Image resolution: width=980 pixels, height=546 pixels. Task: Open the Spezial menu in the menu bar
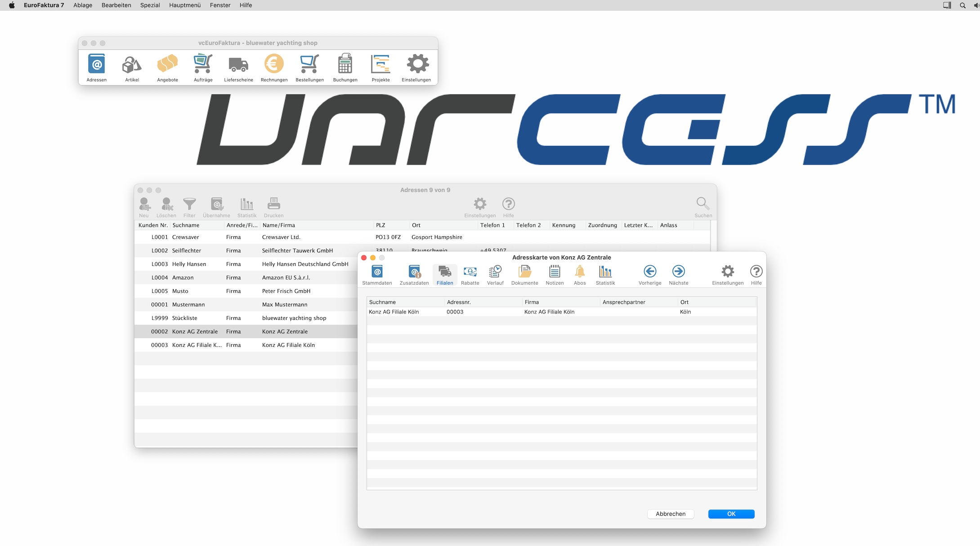(150, 5)
